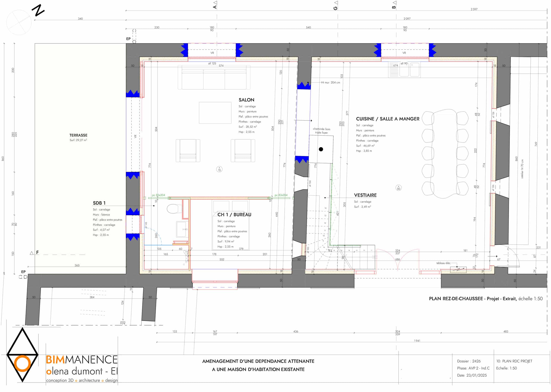Screen dimensions: 551x392
Task: Click the staircase step numbered 14
Action: tap(325, 208)
